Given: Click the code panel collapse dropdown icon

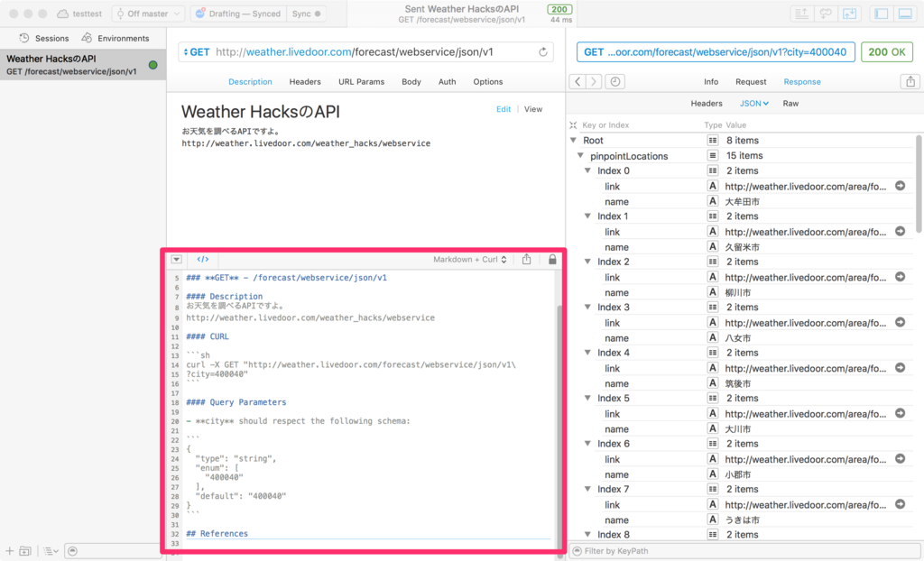Looking at the screenshot, I should click(x=176, y=259).
